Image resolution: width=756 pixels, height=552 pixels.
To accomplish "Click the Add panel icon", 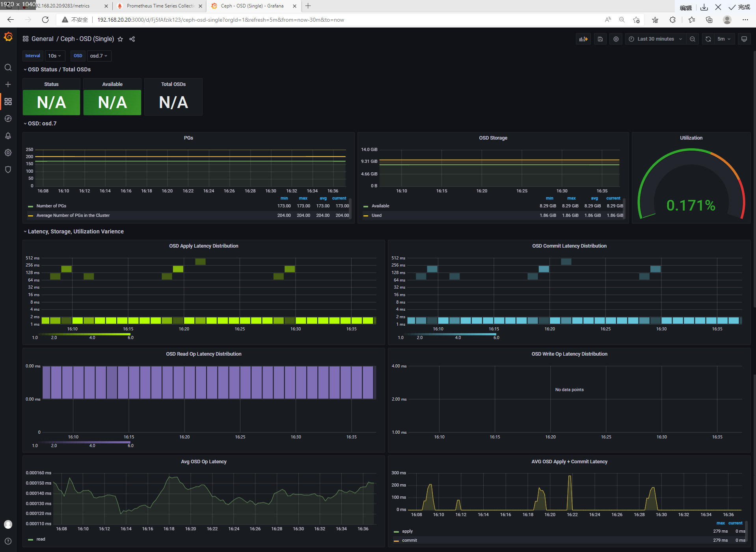I will pos(583,39).
